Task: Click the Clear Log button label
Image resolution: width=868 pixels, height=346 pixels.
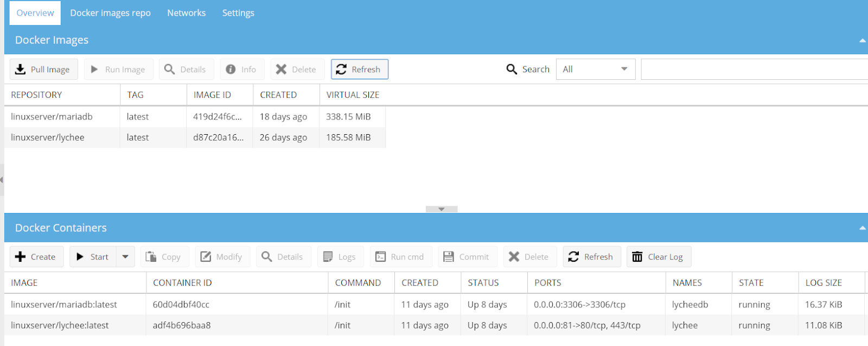Action: point(665,257)
